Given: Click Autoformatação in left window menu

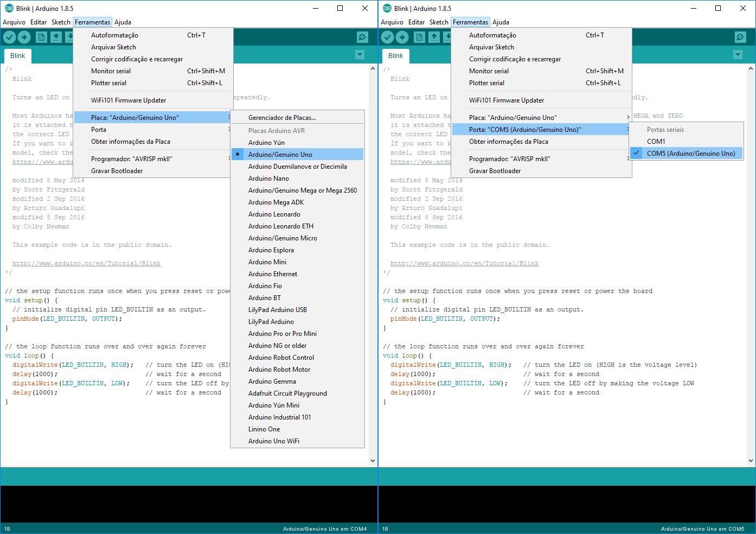Looking at the screenshot, I should [153, 35].
